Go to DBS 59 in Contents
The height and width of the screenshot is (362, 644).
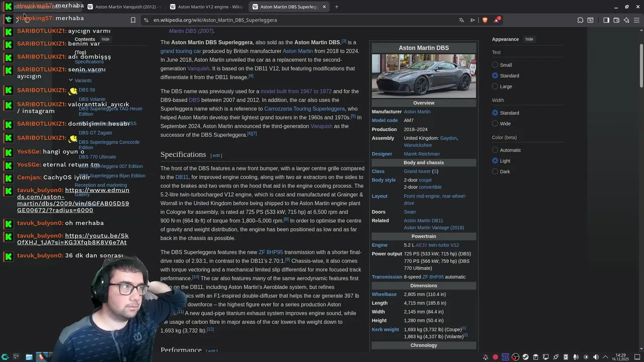click(87, 90)
